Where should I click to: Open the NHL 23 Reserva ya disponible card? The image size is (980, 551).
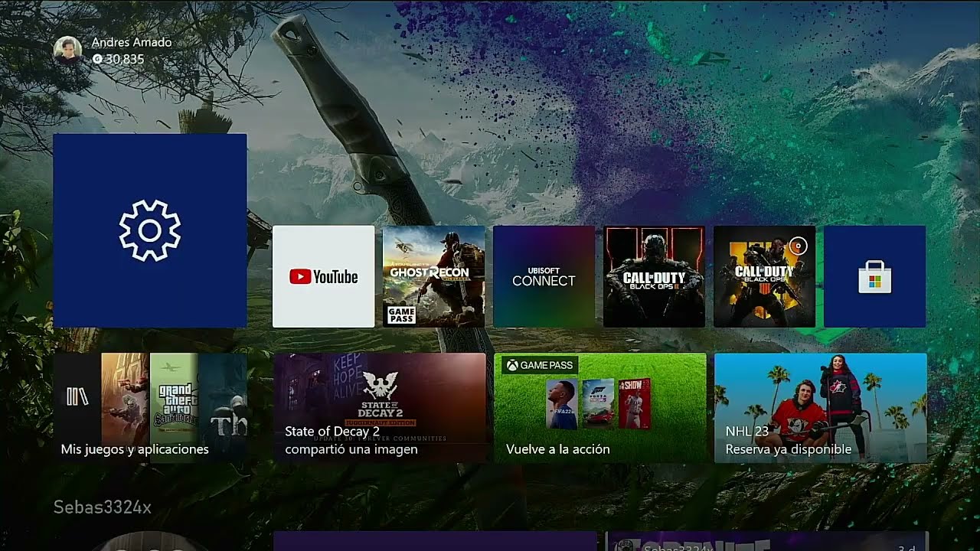tap(821, 408)
